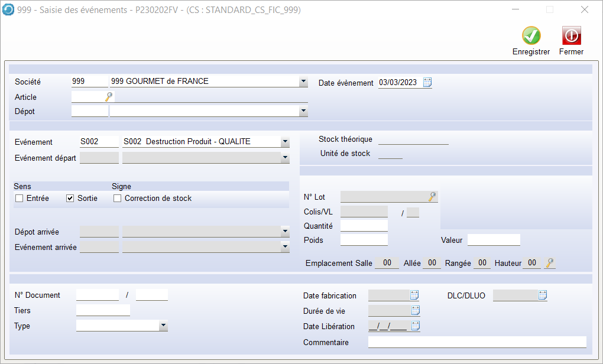Open the DLC/DLUO calendar icon
Viewport: 603px width, 364px height.
click(x=543, y=295)
